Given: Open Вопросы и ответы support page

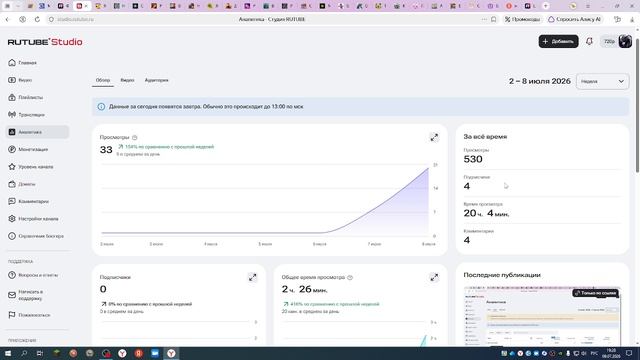Looking at the screenshot, I should (x=33, y=275).
